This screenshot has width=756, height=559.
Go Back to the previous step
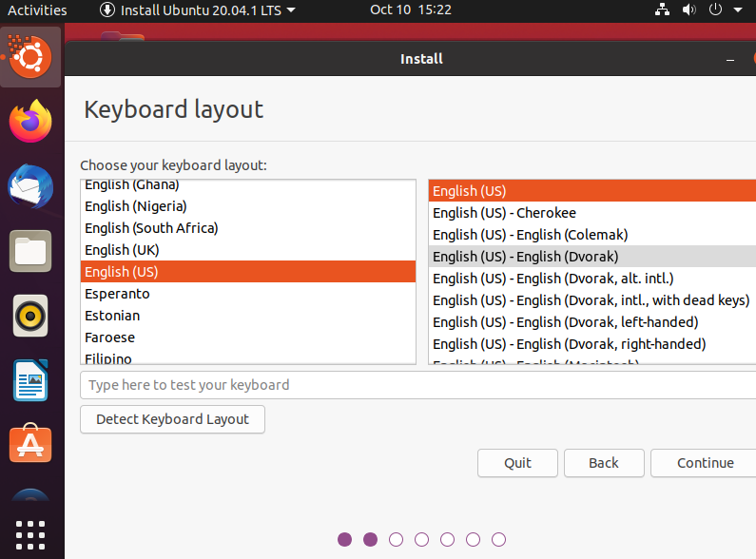point(604,463)
